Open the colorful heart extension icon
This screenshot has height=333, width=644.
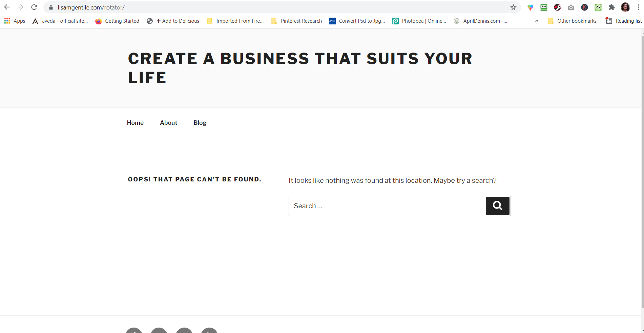coord(530,7)
